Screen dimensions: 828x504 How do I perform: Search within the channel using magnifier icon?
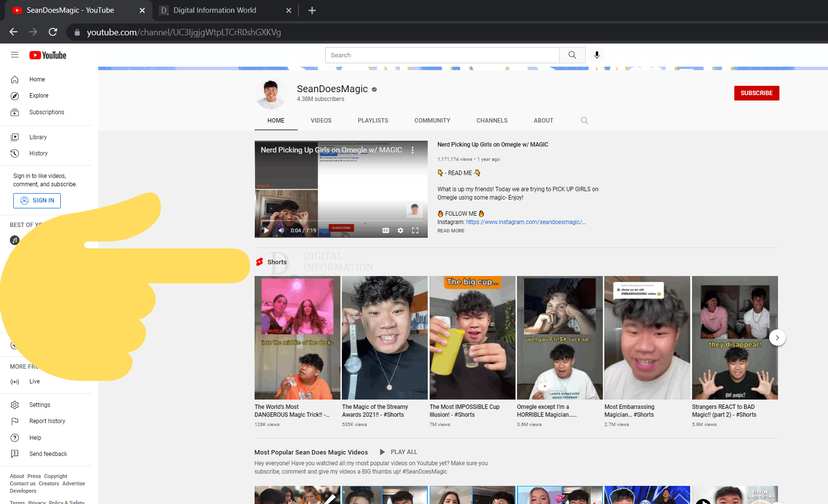pos(584,121)
